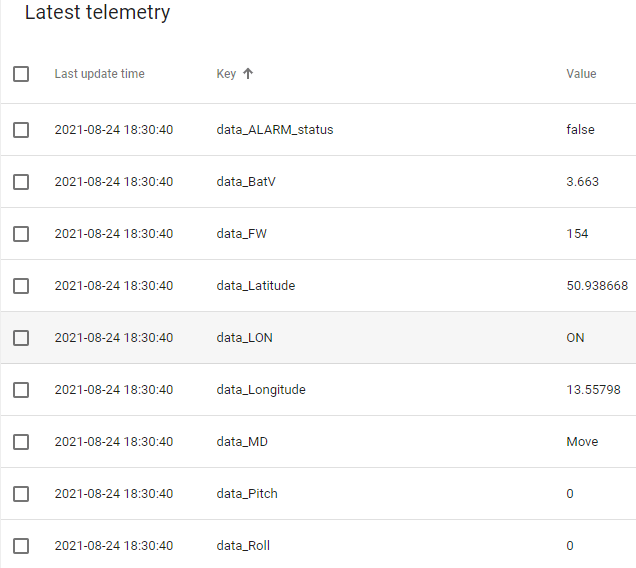
Task: Enable the data_Latitude row checkbox
Action: (21, 286)
